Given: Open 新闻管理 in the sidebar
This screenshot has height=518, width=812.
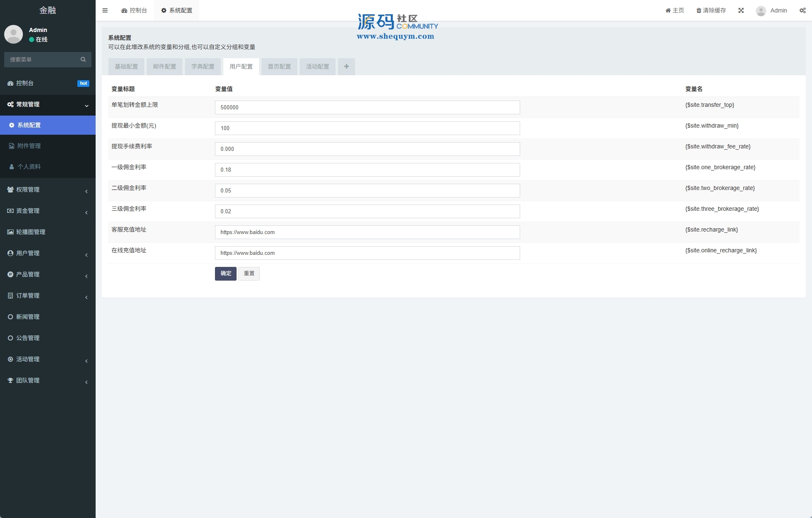Looking at the screenshot, I should coord(28,317).
